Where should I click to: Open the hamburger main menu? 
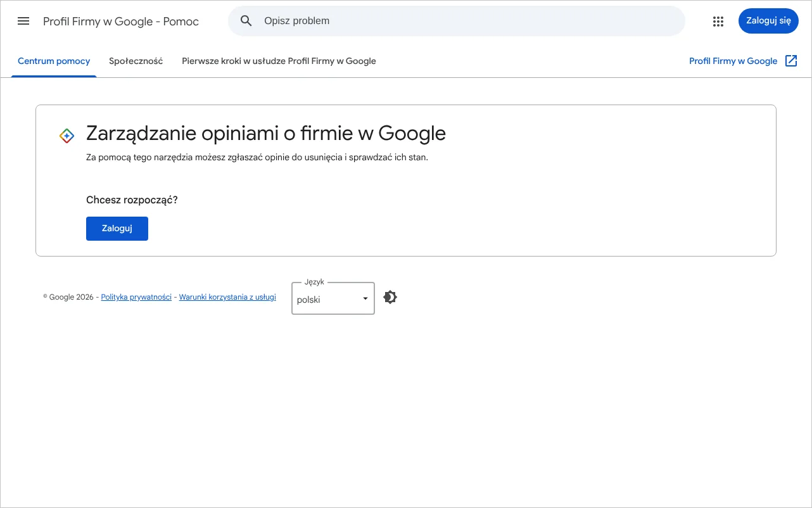[23, 21]
